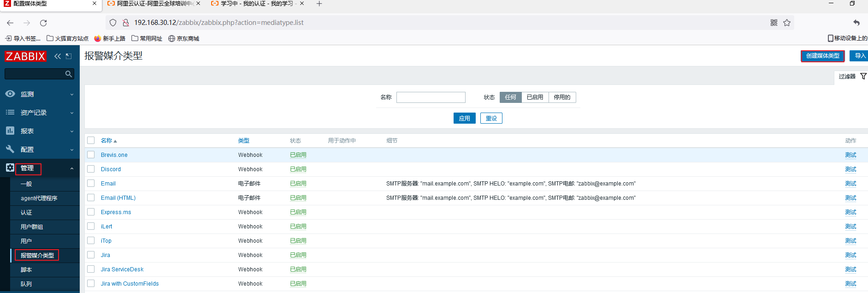Collapse the sidebar with double-chevron icon

pos(58,56)
